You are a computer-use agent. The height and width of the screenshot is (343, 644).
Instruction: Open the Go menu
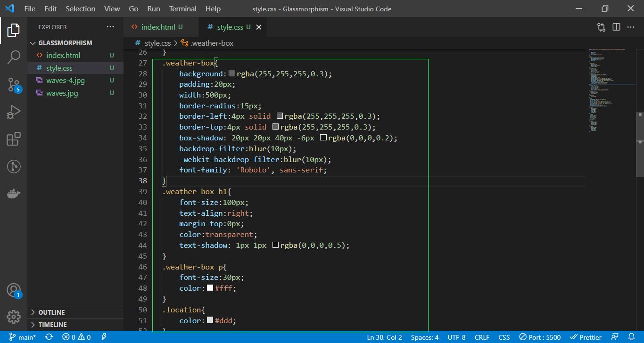[133, 8]
